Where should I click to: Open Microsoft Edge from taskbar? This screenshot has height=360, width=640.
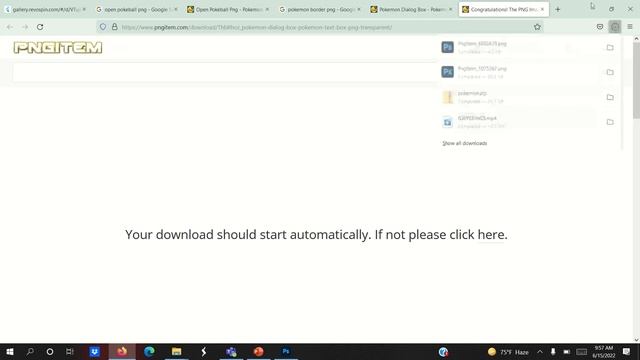pos(149,351)
